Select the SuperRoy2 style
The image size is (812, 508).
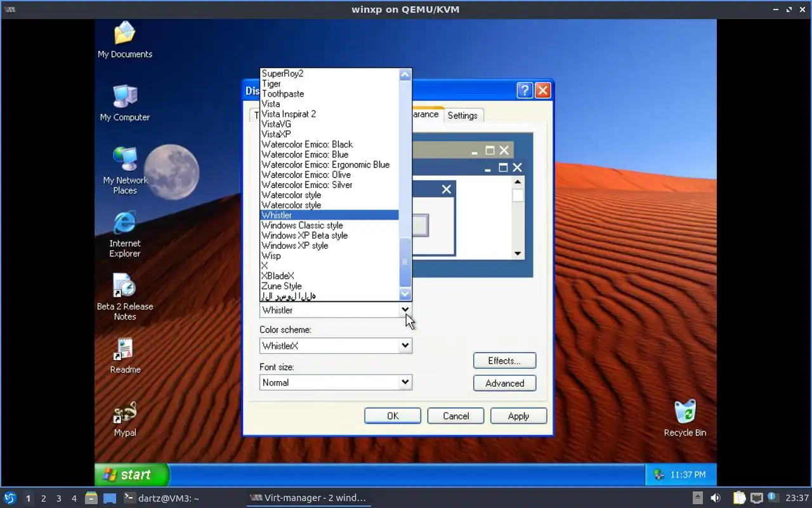[330, 74]
